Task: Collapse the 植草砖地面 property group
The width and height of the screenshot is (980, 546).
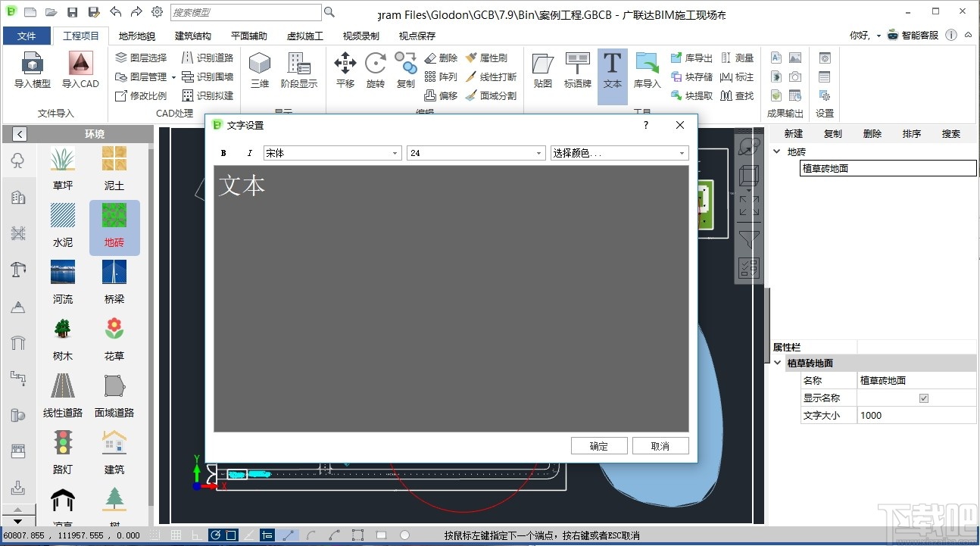Action: [776, 363]
